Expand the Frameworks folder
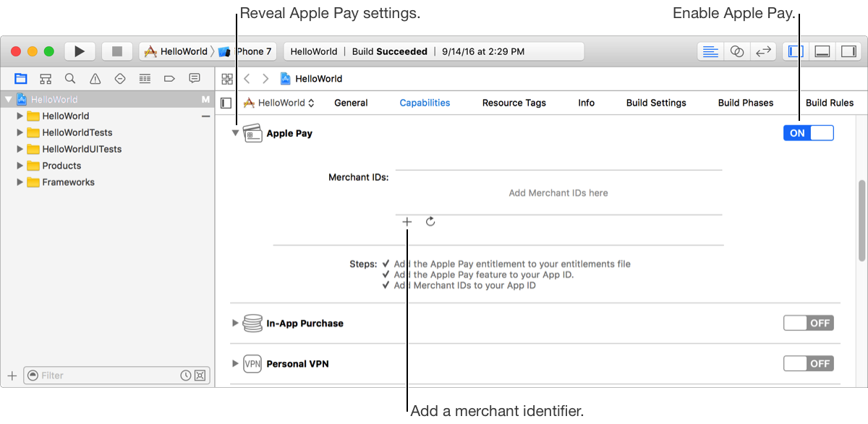The width and height of the screenshot is (868, 424). pos(20,182)
